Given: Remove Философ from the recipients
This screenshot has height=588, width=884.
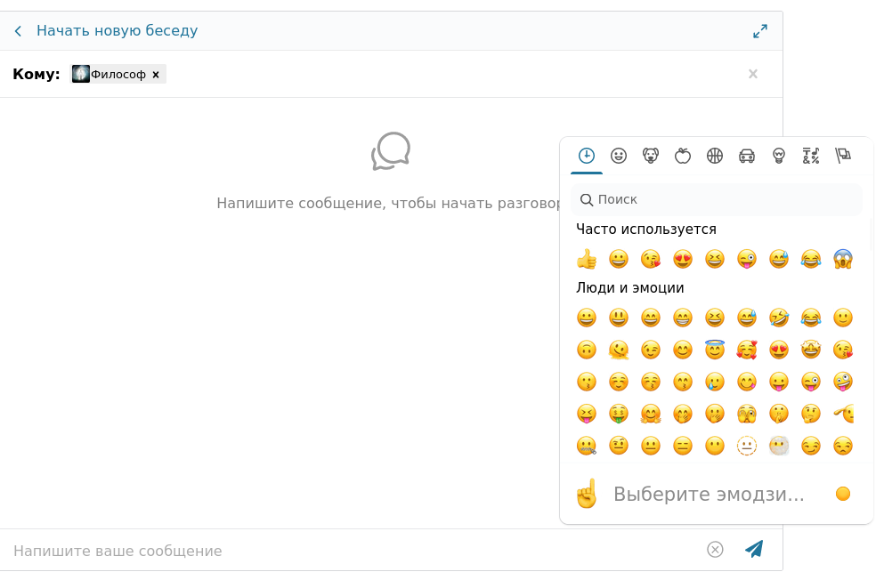Looking at the screenshot, I should (156, 75).
